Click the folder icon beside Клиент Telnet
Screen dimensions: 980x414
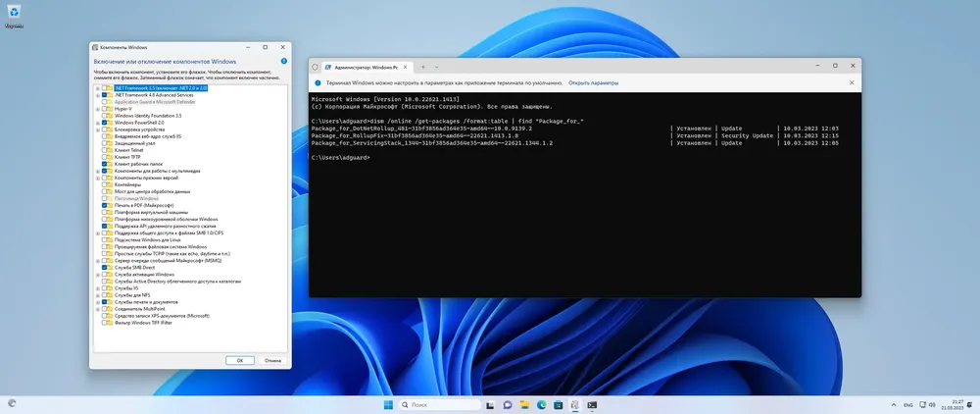coord(111,150)
